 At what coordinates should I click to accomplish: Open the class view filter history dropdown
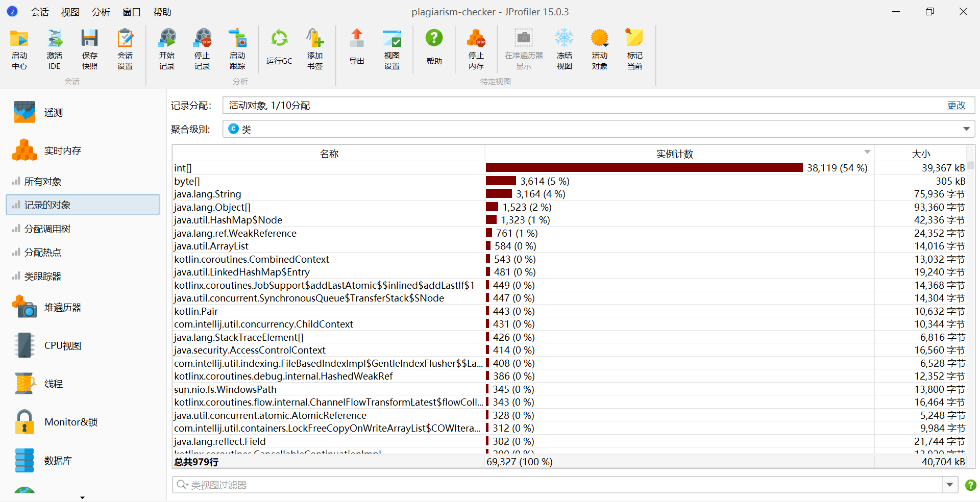pyautogui.click(x=950, y=485)
